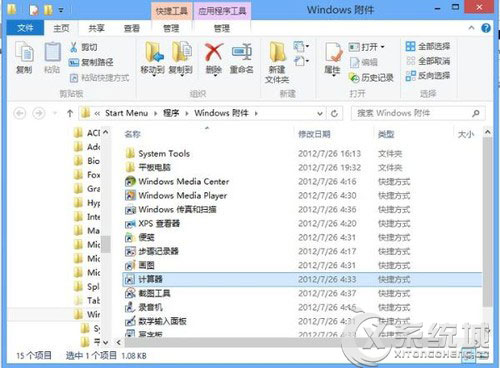Click the Rename (重命名) icon
500x368 pixels.
coord(241,53)
